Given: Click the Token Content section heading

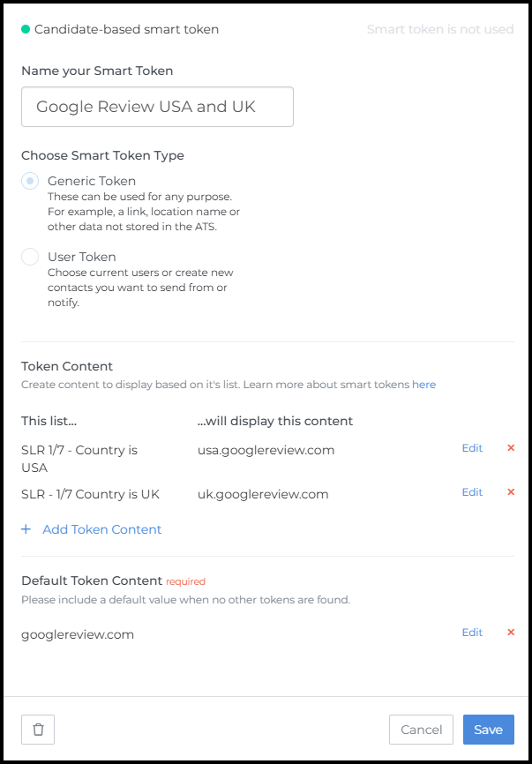Looking at the screenshot, I should (66, 366).
